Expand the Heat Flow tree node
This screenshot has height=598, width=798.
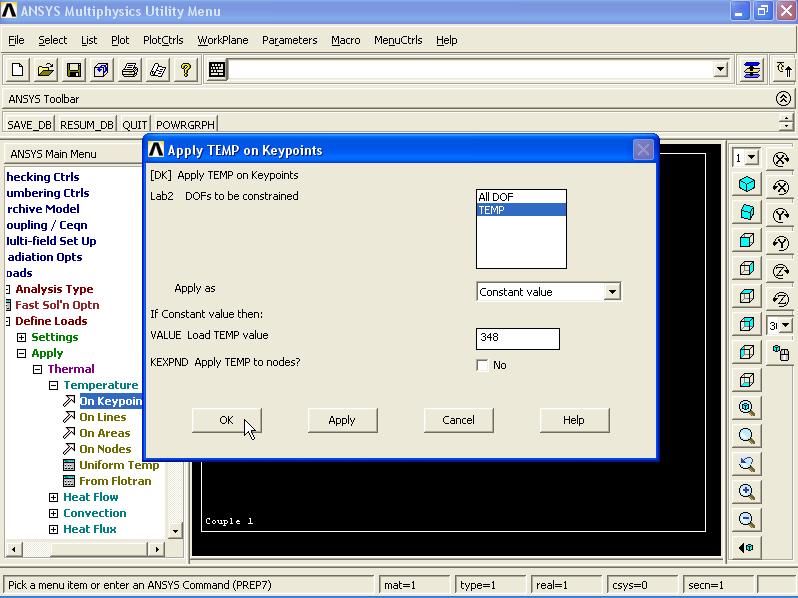point(53,497)
